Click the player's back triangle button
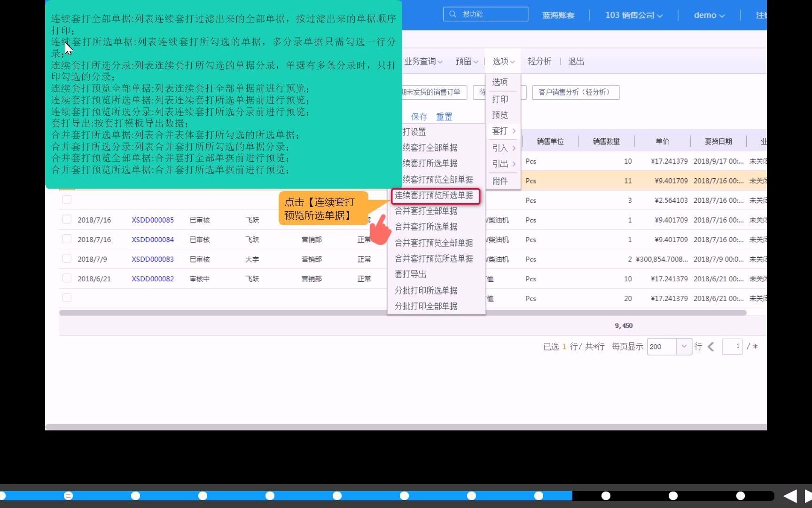The image size is (812, 508). (x=790, y=496)
